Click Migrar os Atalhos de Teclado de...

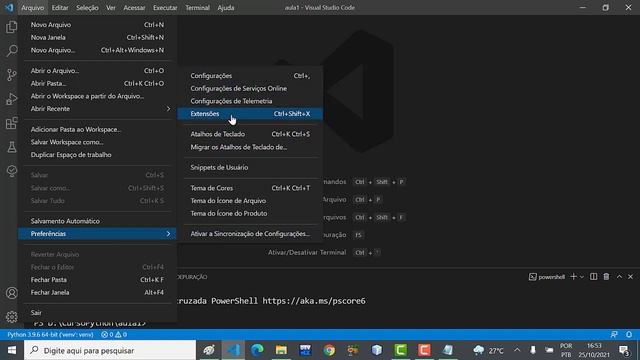pos(250,147)
